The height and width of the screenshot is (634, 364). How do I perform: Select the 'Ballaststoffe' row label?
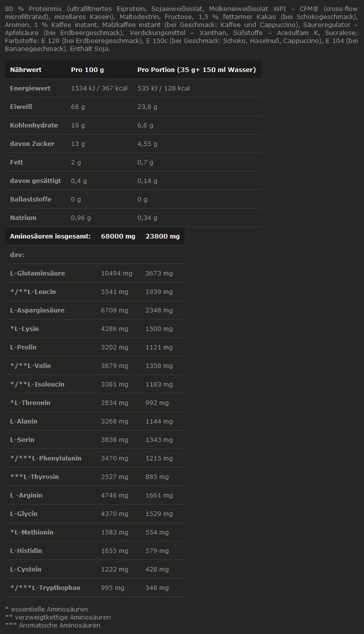pyautogui.click(x=31, y=199)
